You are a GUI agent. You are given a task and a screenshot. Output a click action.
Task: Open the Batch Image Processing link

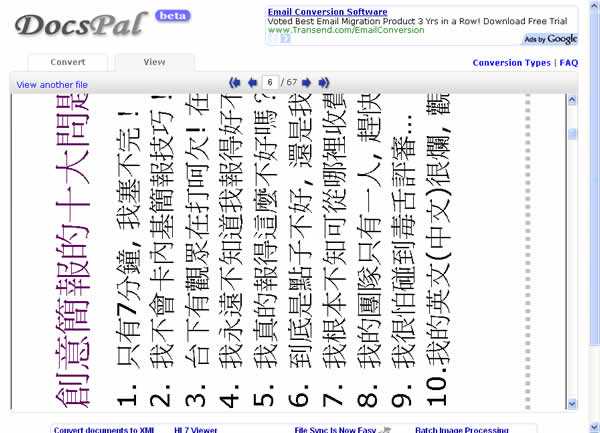click(x=462, y=430)
